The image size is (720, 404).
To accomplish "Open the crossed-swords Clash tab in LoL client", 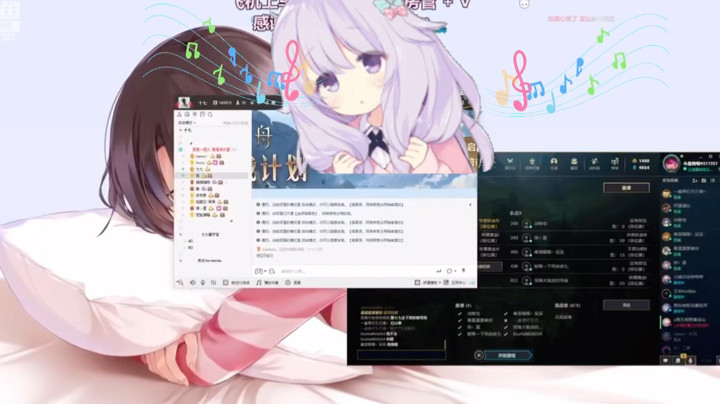I will (x=510, y=163).
